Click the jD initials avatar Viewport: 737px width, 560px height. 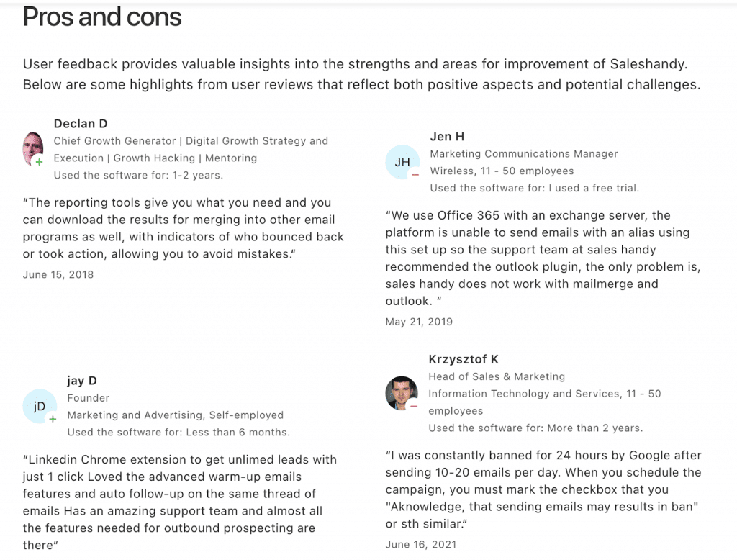[40, 406]
